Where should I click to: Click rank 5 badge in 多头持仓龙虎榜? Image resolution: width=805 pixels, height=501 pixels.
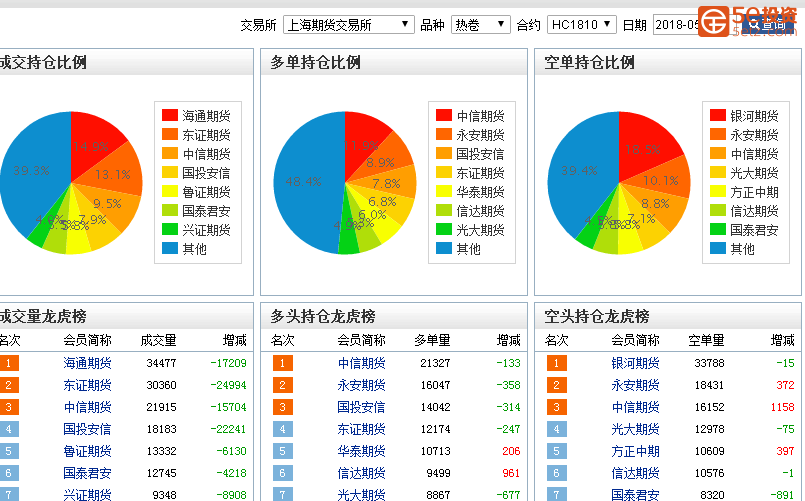283,451
